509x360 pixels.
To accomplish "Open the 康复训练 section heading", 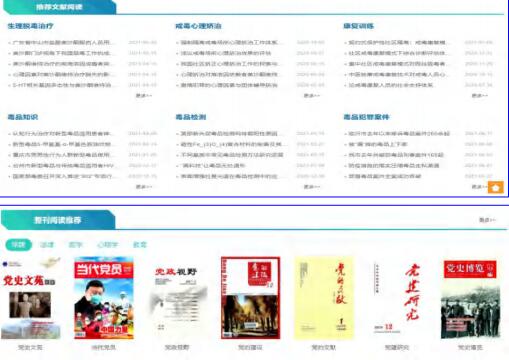I will (359, 26).
